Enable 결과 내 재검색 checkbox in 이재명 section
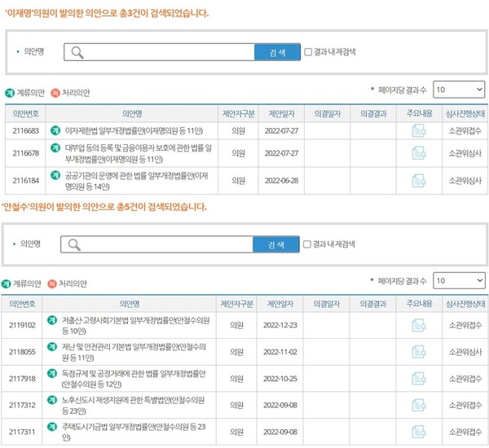The width and height of the screenshot is (489, 448). click(x=308, y=52)
